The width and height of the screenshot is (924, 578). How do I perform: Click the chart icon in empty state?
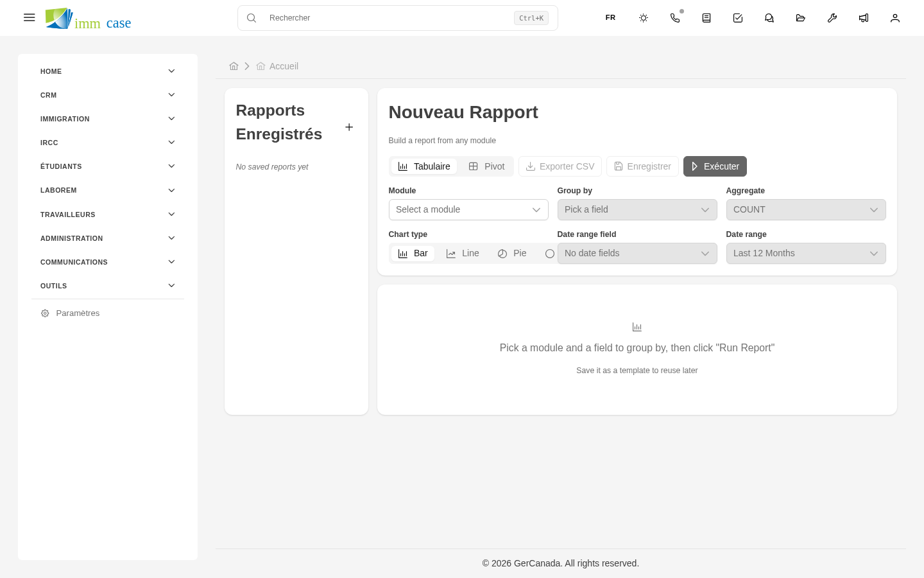[x=637, y=327]
